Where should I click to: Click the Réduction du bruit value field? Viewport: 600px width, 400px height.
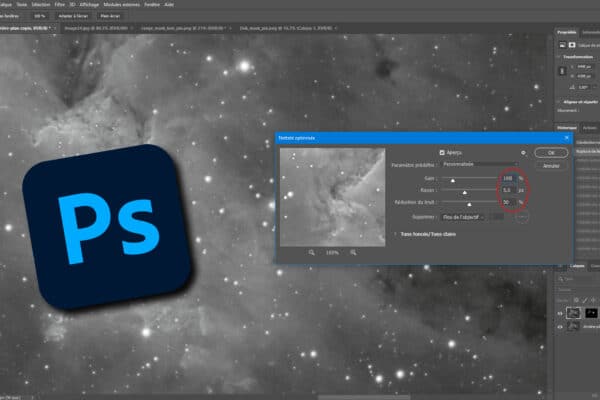click(509, 202)
